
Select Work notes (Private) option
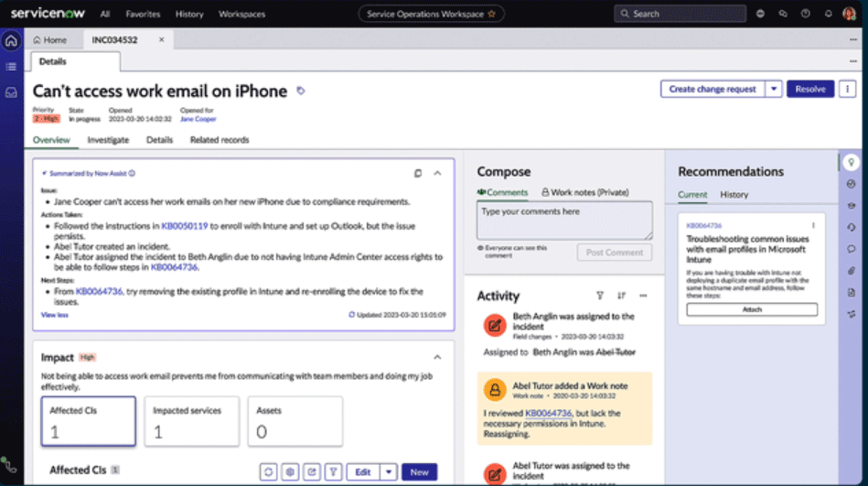pos(585,192)
